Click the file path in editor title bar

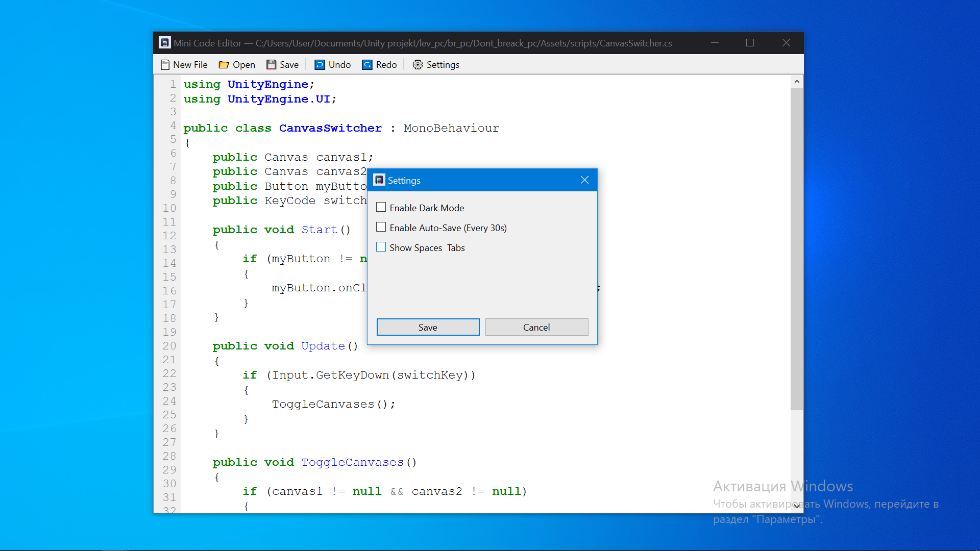[x=463, y=43]
